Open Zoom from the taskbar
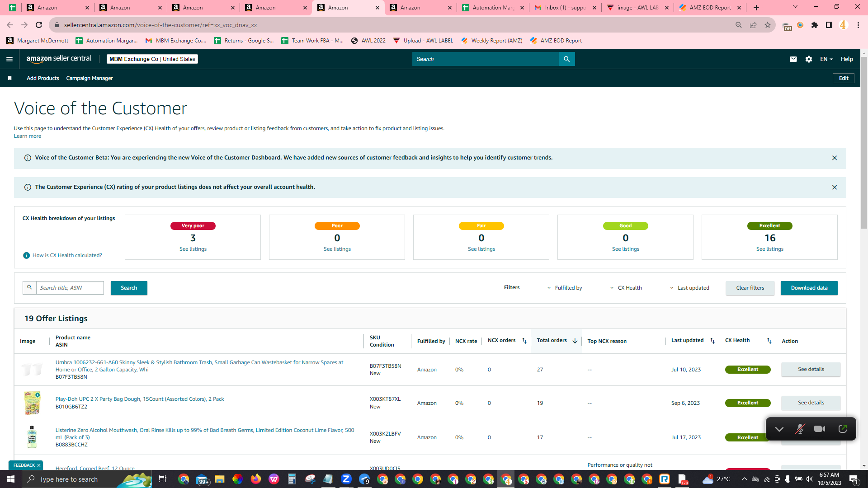Viewport: 868px width, 488px height. [x=346, y=479]
